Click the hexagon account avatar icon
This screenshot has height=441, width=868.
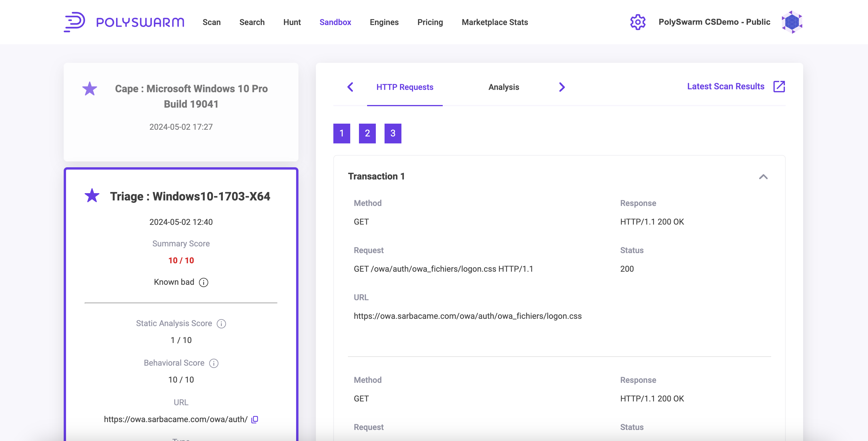[792, 22]
